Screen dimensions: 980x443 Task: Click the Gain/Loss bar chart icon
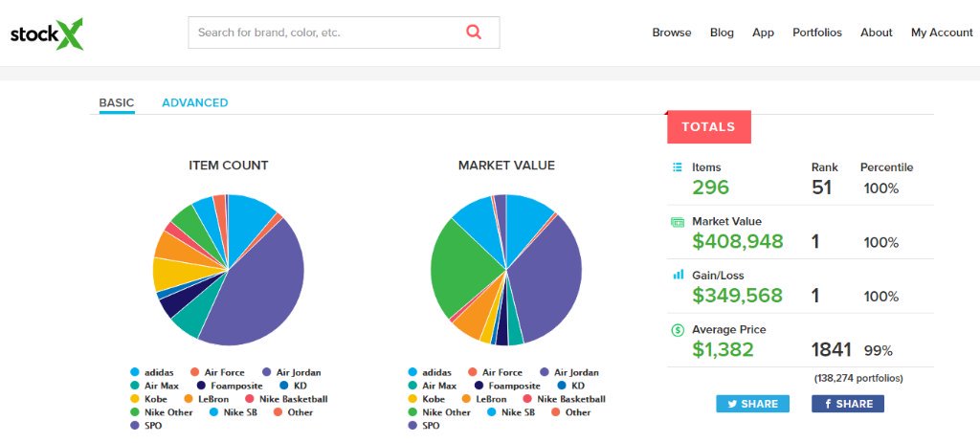[678, 275]
